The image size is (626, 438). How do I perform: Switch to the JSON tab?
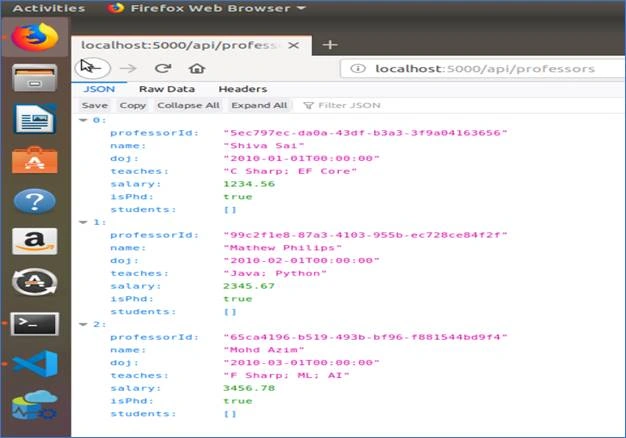pyautogui.click(x=99, y=89)
